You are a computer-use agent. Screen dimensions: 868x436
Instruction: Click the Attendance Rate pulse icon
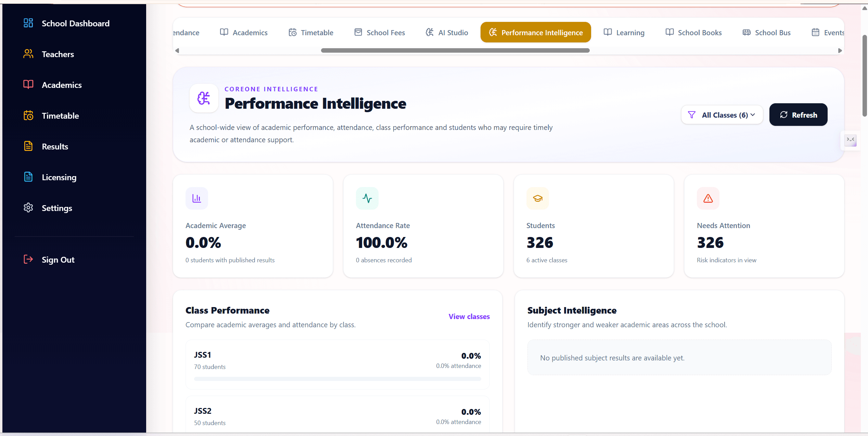pyautogui.click(x=367, y=198)
